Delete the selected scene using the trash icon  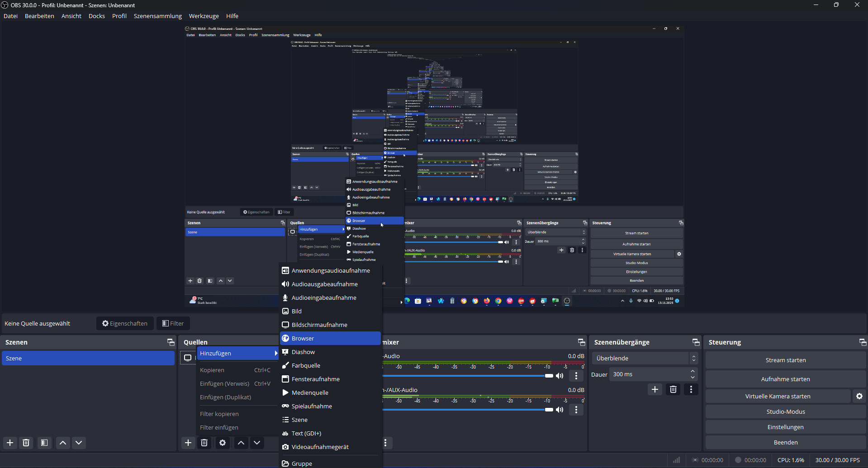coord(26,443)
